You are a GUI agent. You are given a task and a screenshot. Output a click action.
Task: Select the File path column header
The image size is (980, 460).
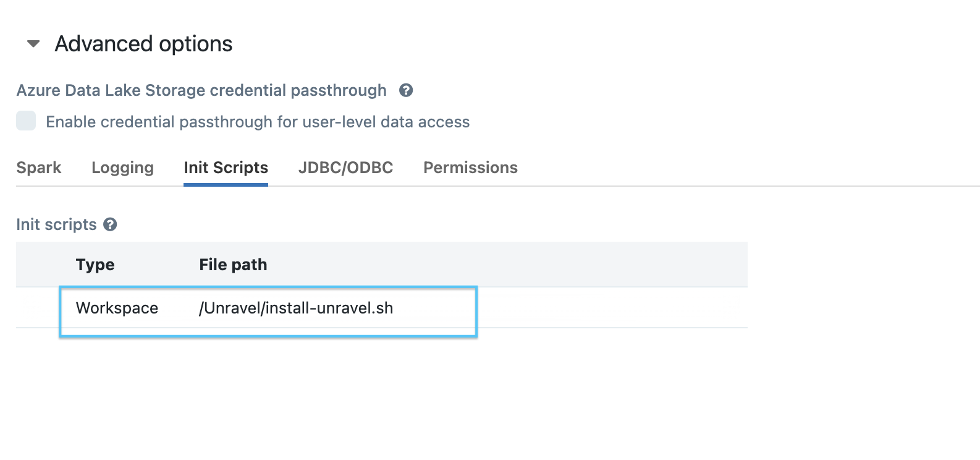click(233, 265)
